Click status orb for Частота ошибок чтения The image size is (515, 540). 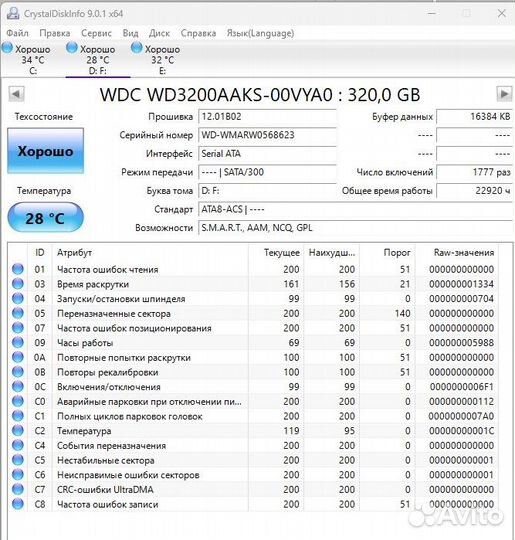[x=18, y=269]
